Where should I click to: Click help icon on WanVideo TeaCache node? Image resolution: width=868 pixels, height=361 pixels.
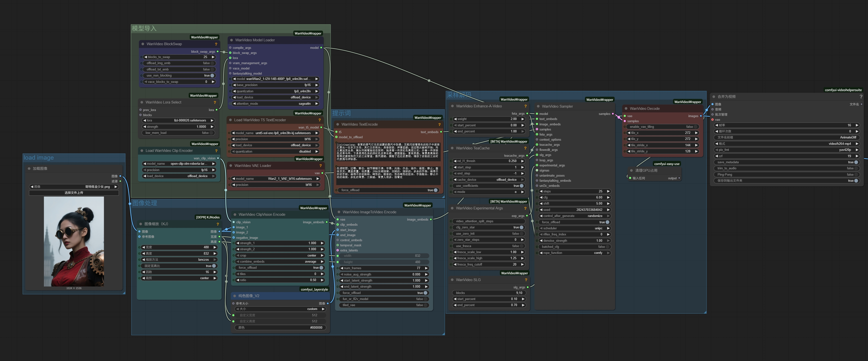coord(525,148)
